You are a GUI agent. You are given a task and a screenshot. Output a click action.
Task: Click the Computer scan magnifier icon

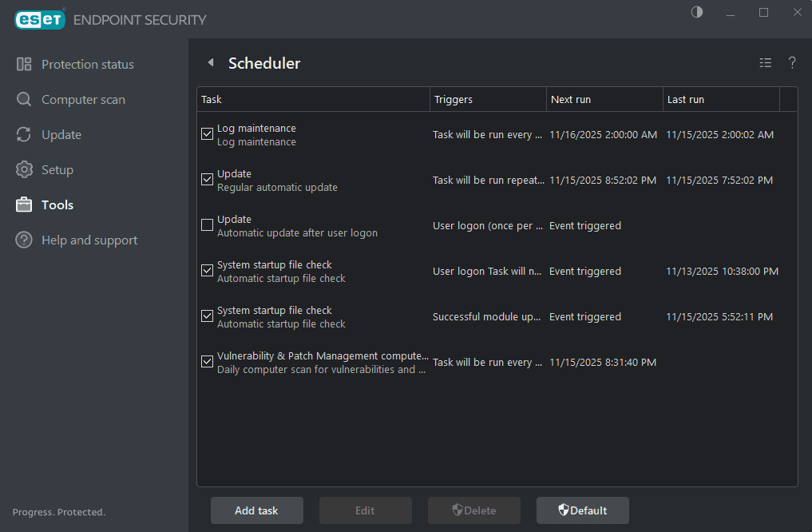click(x=24, y=99)
